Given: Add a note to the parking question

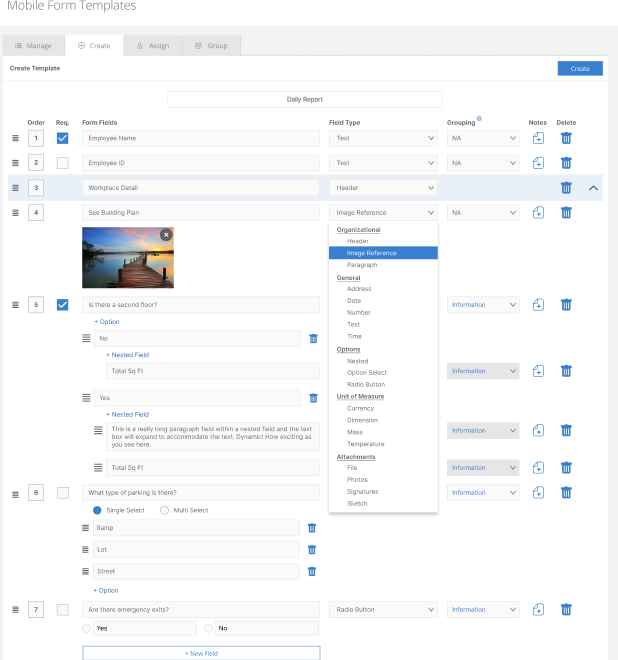Looking at the screenshot, I should [538, 492].
